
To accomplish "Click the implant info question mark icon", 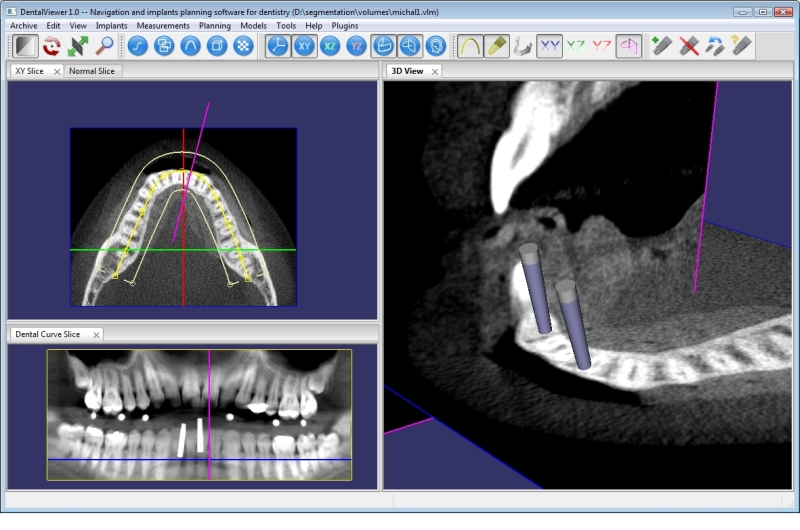I will click(x=741, y=46).
